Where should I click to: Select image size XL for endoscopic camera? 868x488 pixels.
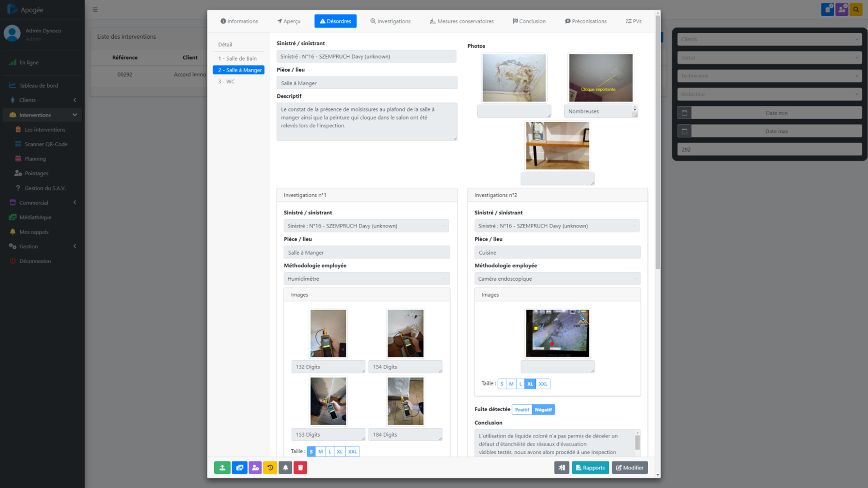[x=530, y=384]
